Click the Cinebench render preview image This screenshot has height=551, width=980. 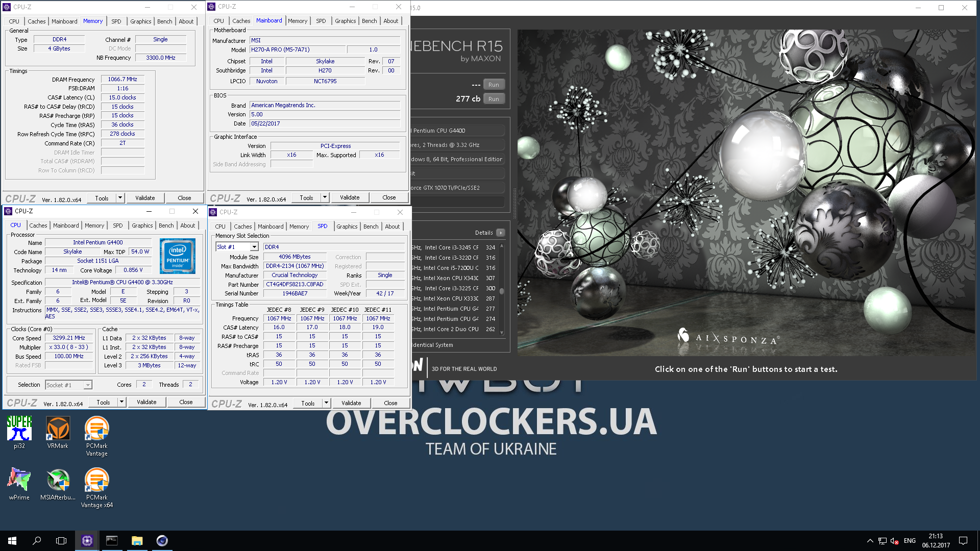click(746, 192)
